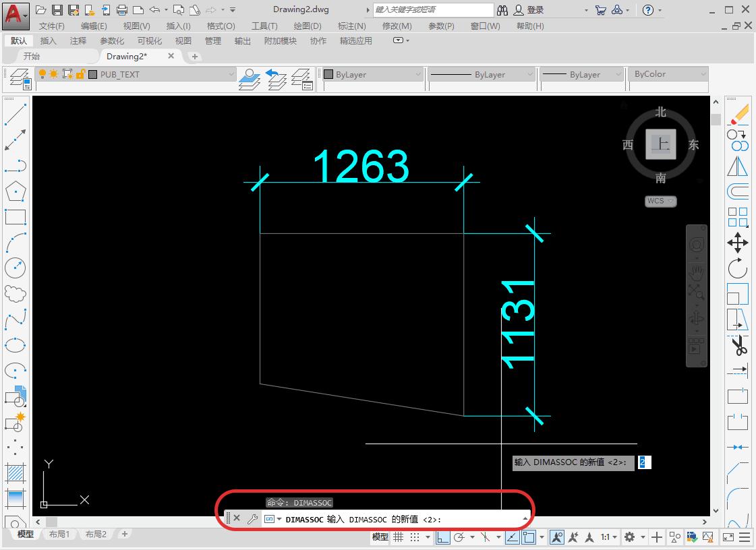756x550 pixels.
Task: Toggle Ortho mode in status bar
Action: [443, 537]
